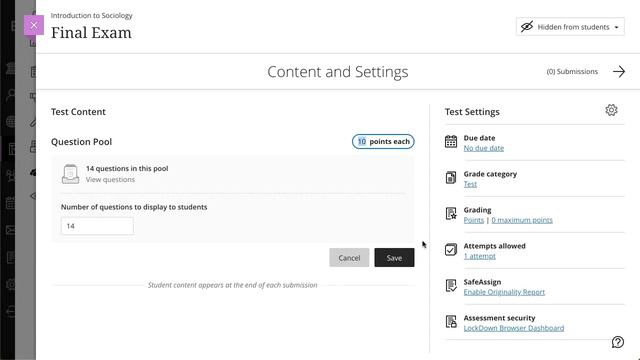Click the 14 questions in this pool text
The width and height of the screenshot is (640, 360).
tap(127, 169)
